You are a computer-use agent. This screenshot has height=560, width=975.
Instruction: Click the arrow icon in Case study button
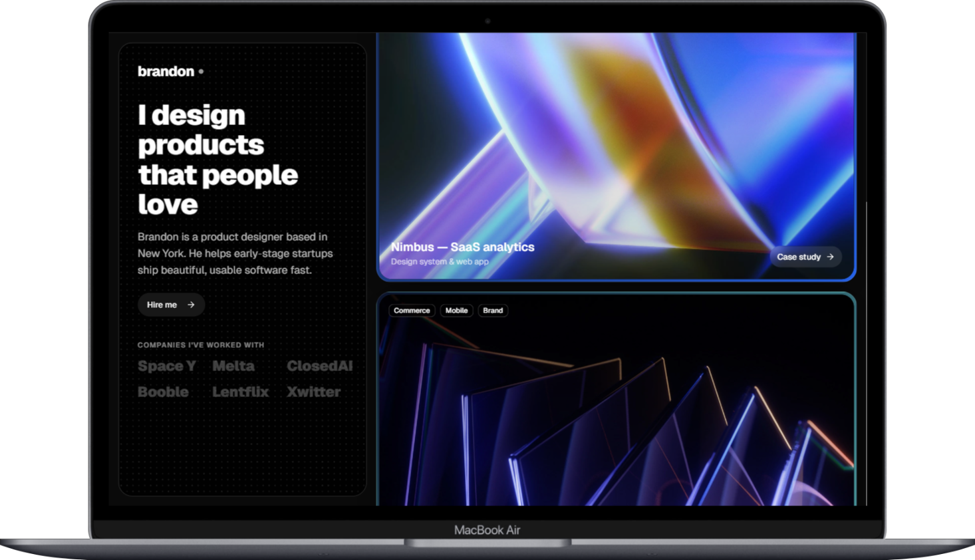coord(830,257)
